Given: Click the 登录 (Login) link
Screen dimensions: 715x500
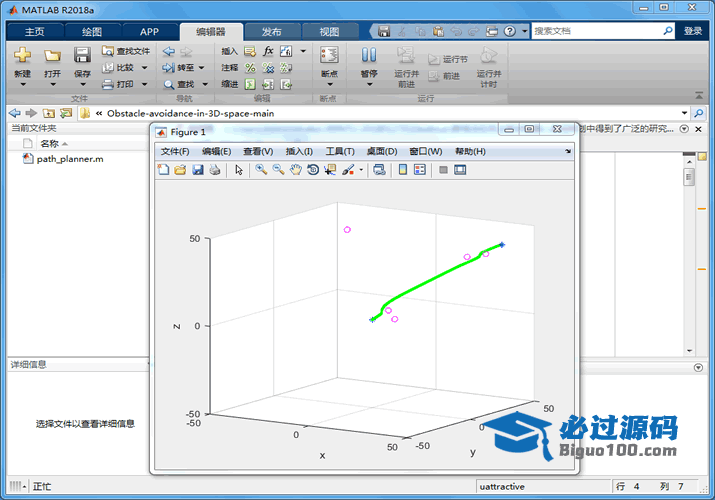Looking at the screenshot, I should (693, 31).
